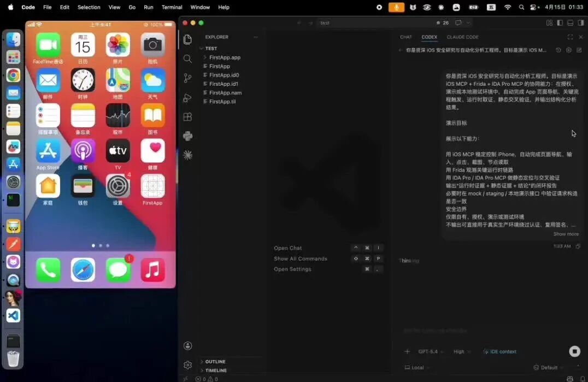Open the Terminal menu in menu bar

(x=172, y=7)
